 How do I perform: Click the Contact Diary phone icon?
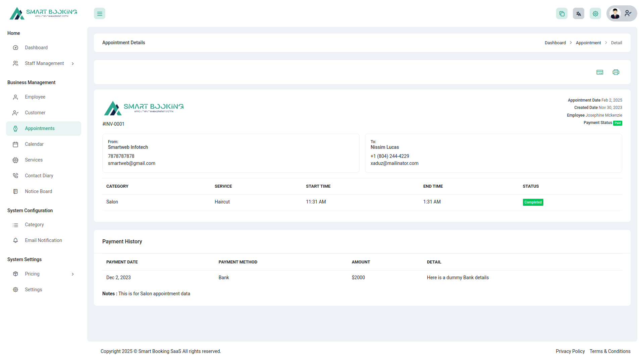[16, 175]
